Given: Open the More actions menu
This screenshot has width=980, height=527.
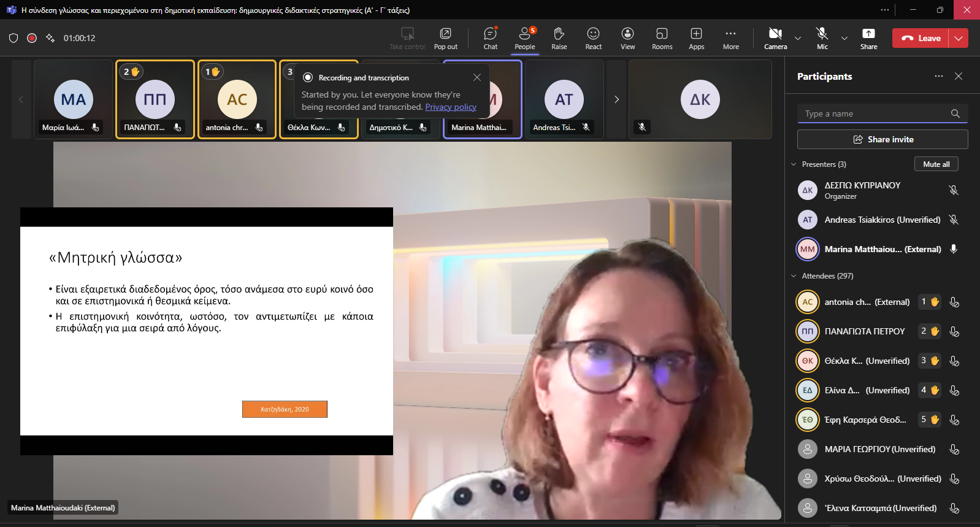Looking at the screenshot, I should point(730,38).
